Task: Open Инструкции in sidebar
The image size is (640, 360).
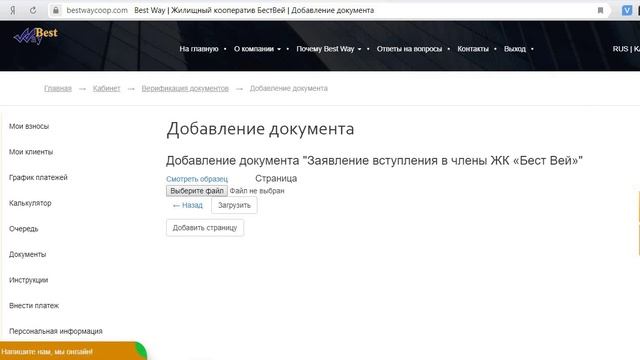Action: 29,280
